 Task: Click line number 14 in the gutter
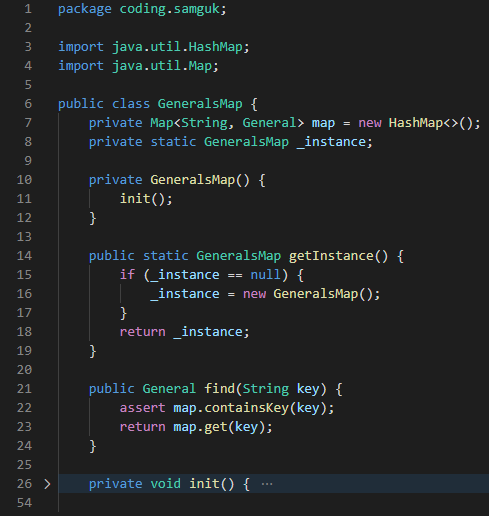click(24, 256)
